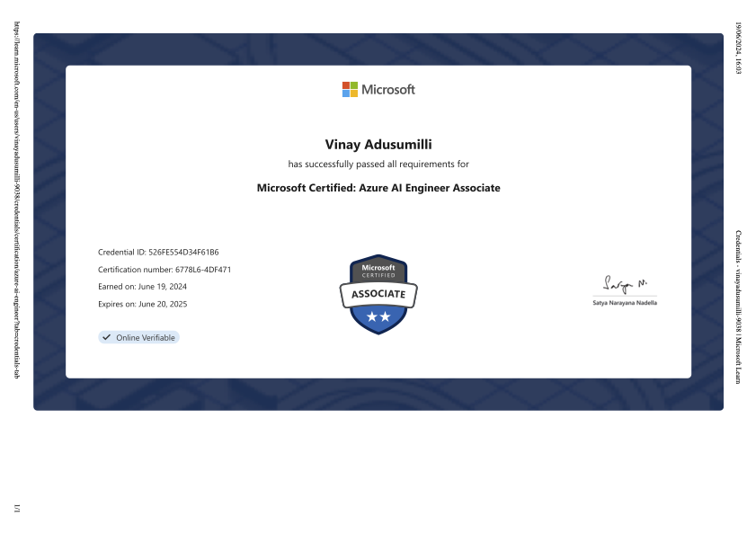The image size is (756, 534).
Task: Click the Credential ID 526FE554D34F61B6 line
Action: [x=158, y=252]
